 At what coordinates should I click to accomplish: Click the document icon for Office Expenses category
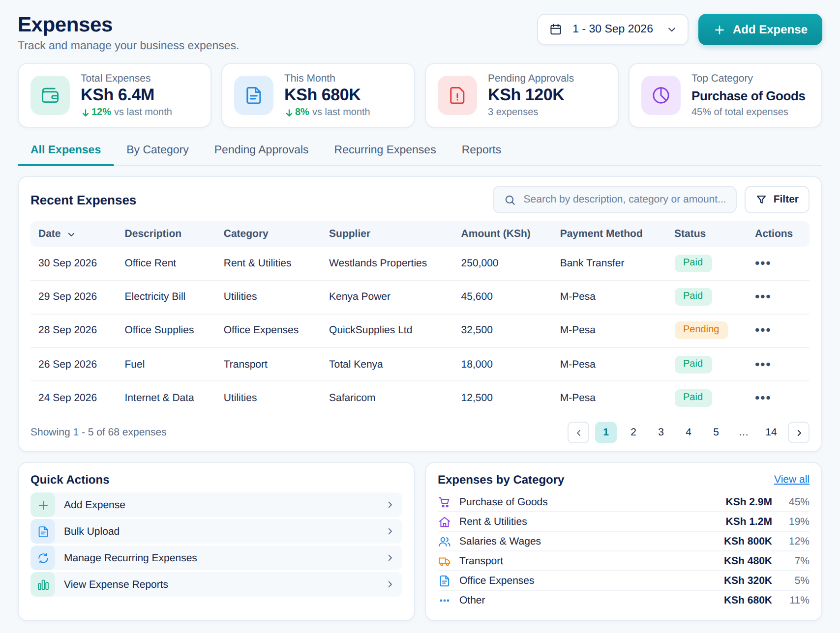[445, 581]
